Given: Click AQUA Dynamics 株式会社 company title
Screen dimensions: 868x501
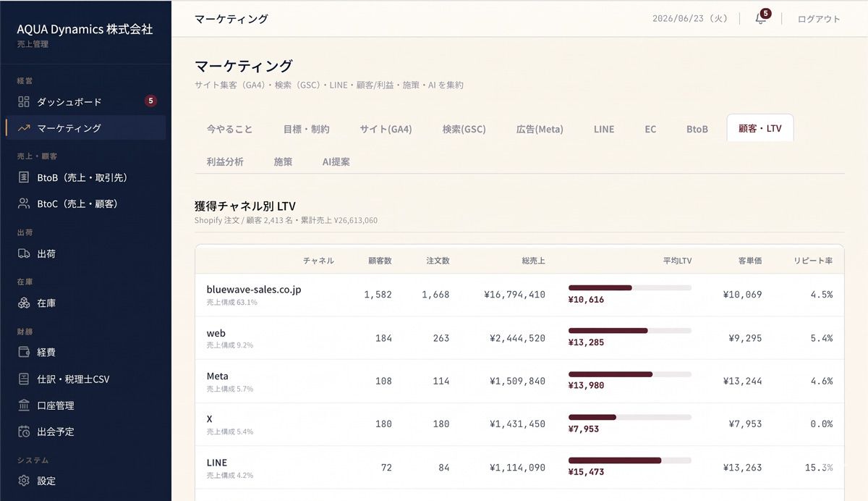Looking at the screenshot, I should tap(85, 29).
